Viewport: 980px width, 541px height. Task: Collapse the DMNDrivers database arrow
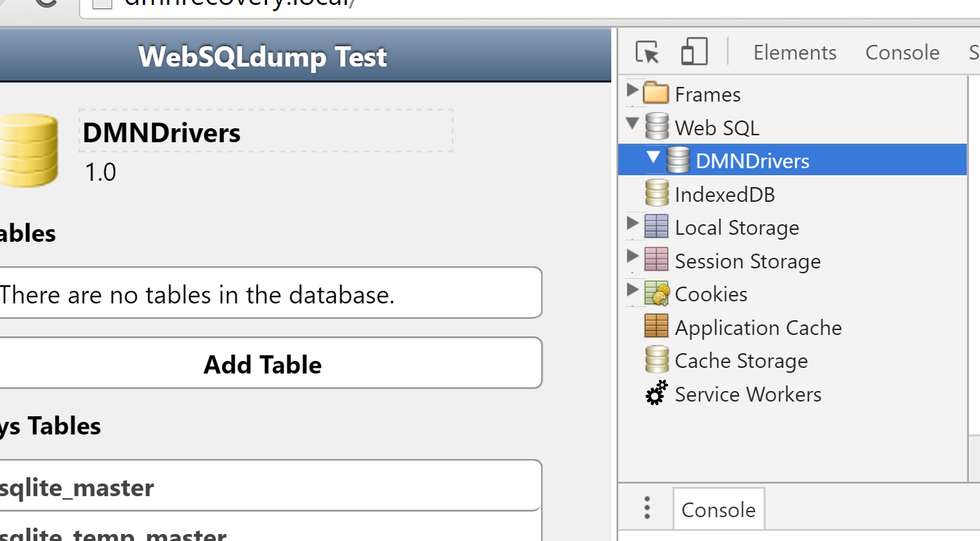pyautogui.click(x=653, y=158)
